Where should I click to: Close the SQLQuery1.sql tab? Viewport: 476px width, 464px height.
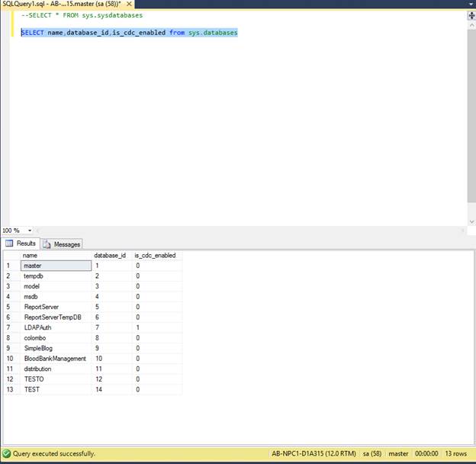point(129,4)
